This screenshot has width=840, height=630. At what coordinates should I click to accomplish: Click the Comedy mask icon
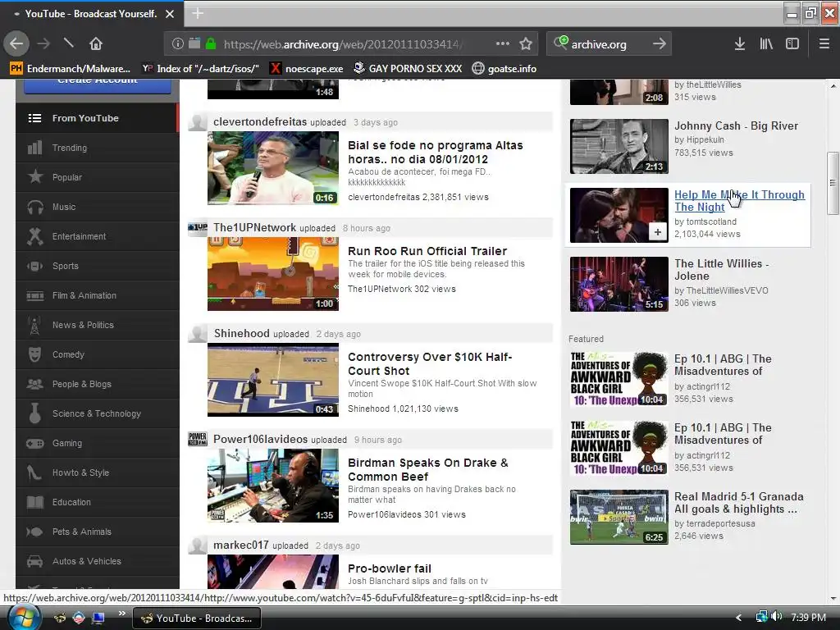[34, 354]
